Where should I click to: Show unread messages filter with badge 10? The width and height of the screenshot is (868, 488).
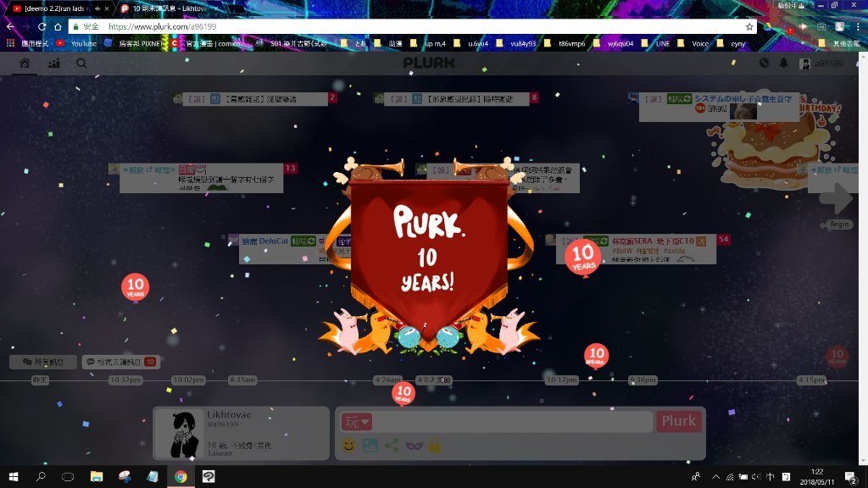pyautogui.click(x=120, y=362)
